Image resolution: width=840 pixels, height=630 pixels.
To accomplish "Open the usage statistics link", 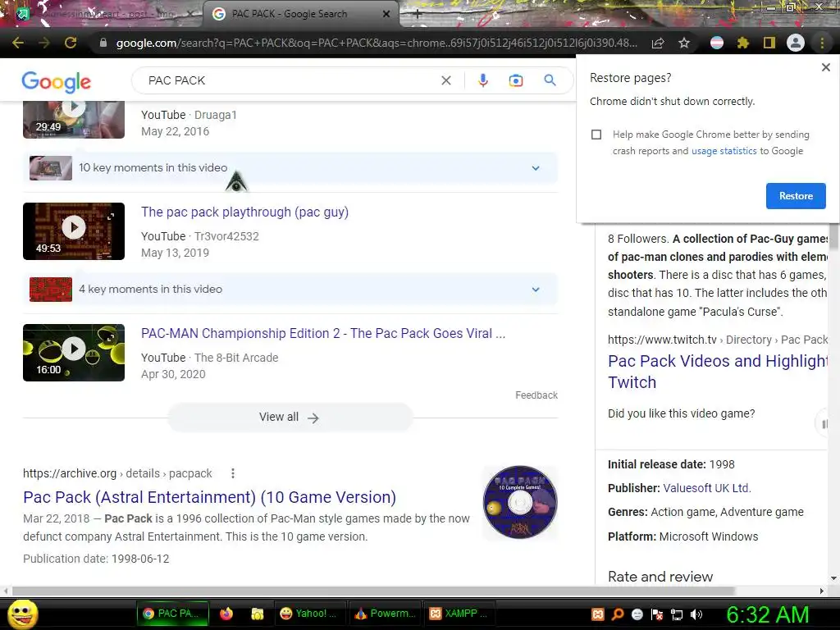I will 724,151.
